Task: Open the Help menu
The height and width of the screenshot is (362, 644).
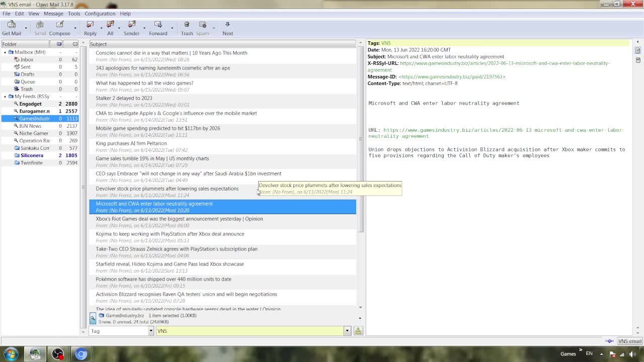Action: point(125,14)
